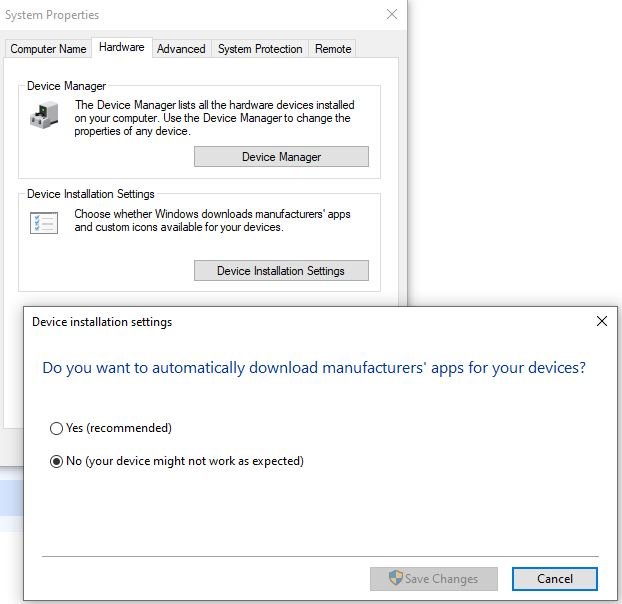Screen dimensions: 622x604
Task: Switch to the Computer Name tab
Action: point(48,49)
